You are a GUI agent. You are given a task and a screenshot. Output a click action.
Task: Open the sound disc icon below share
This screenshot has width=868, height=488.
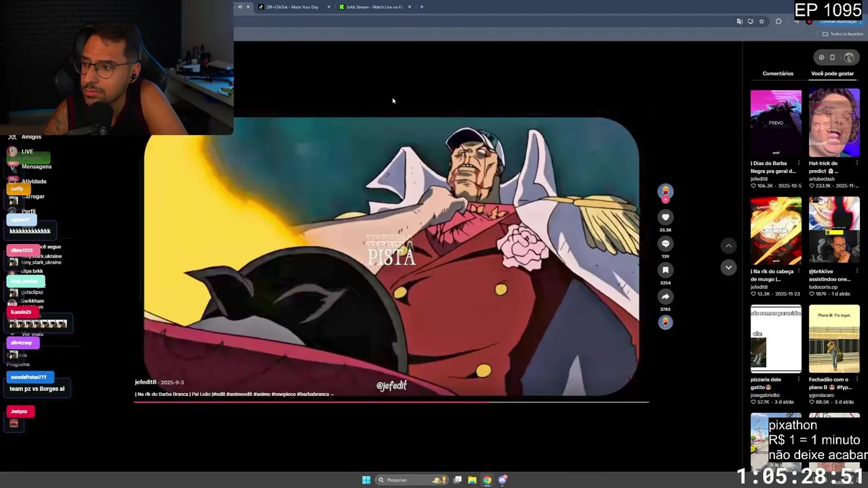665,322
